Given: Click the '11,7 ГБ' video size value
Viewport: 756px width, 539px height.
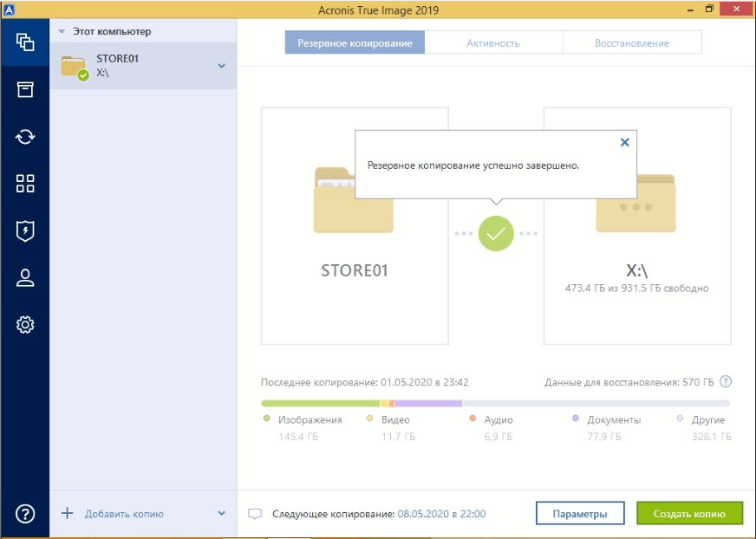Looking at the screenshot, I should tap(398, 437).
